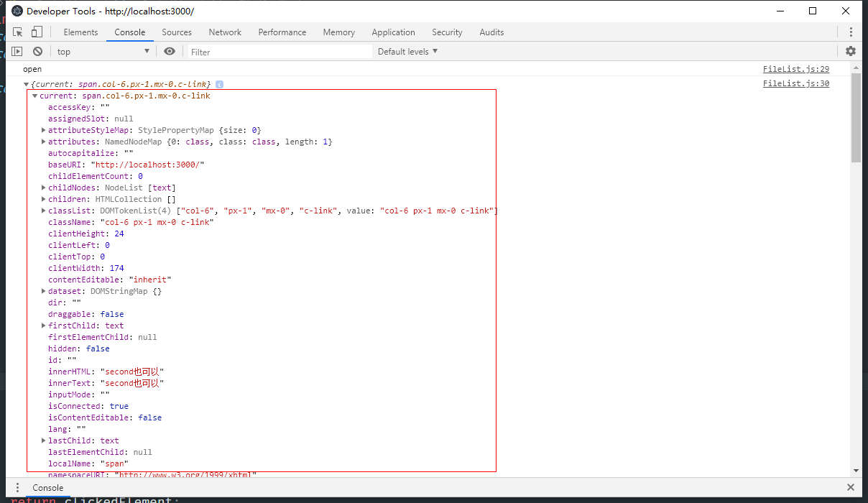View the Security tab

click(x=447, y=32)
